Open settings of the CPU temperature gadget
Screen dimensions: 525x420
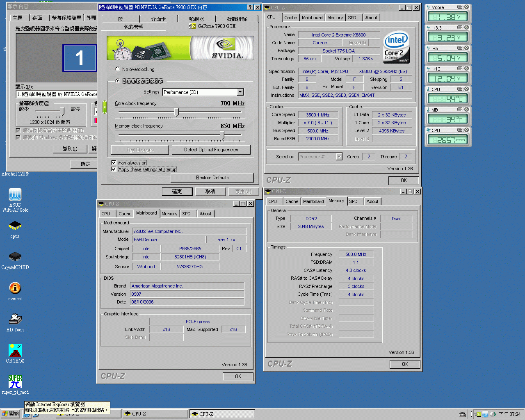click(x=460, y=89)
